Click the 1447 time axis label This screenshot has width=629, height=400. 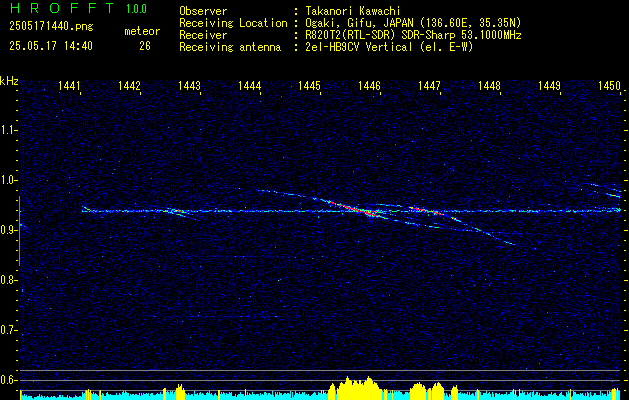click(x=429, y=85)
